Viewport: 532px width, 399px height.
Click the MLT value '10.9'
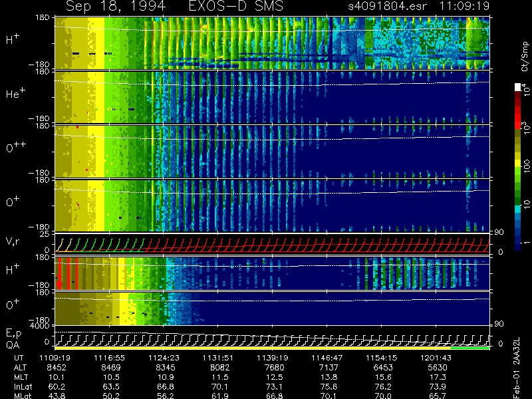tap(166, 377)
